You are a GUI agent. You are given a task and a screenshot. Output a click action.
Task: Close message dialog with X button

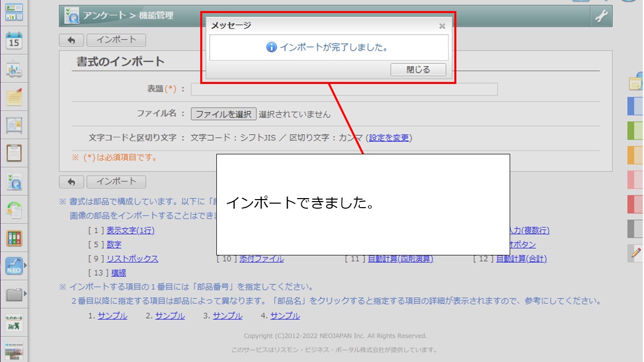point(442,26)
